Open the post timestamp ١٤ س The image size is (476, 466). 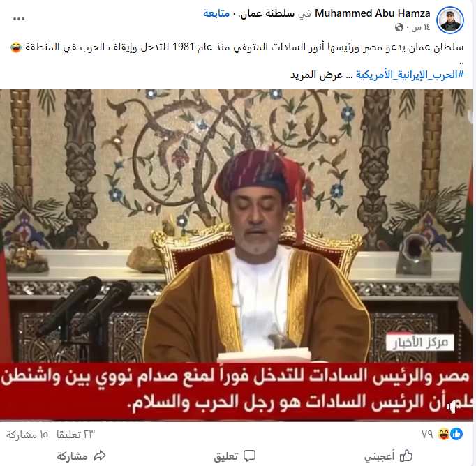[421, 28]
